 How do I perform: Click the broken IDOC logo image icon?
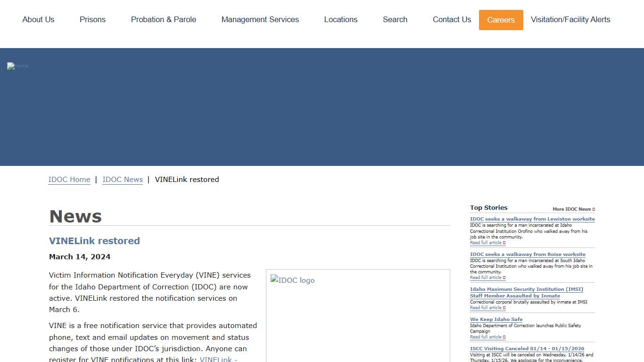tap(273, 280)
